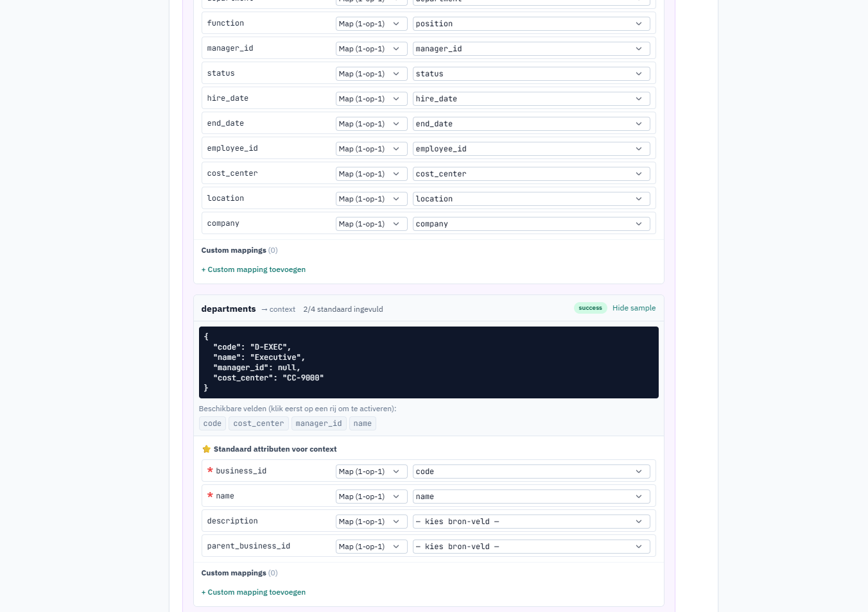
Task: Open Map dropdown for function row
Action: [371, 24]
